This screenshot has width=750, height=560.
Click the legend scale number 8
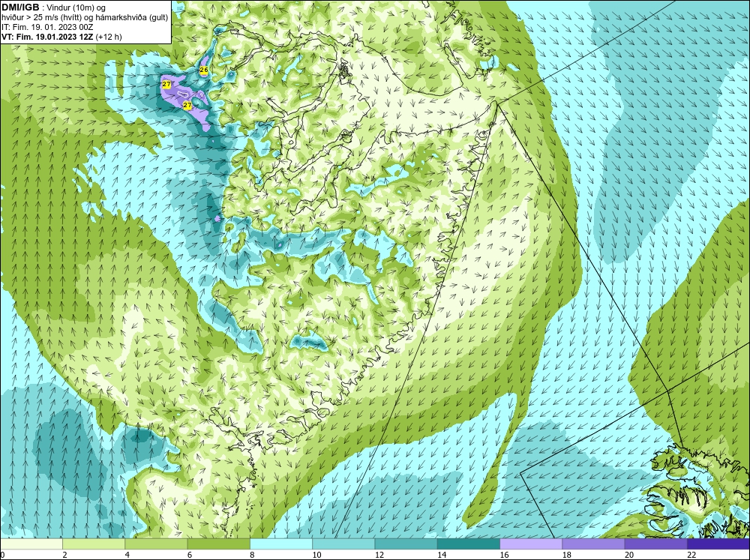252,554
